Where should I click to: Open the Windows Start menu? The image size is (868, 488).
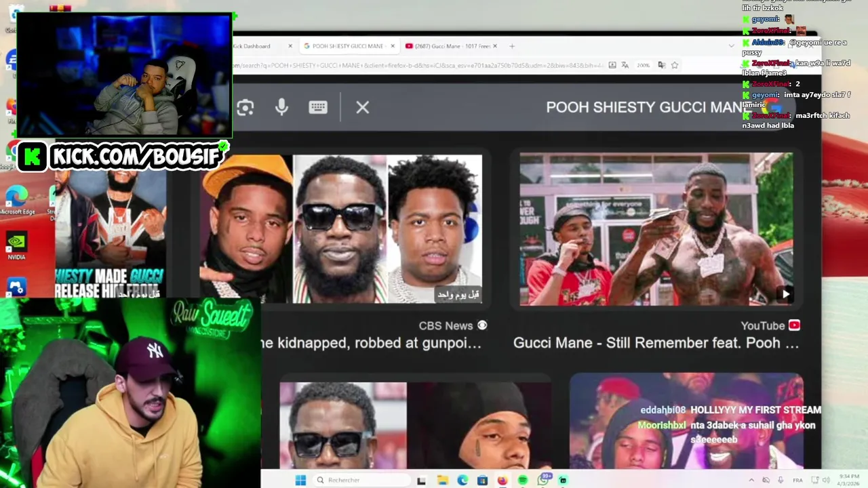pyautogui.click(x=300, y=480)
